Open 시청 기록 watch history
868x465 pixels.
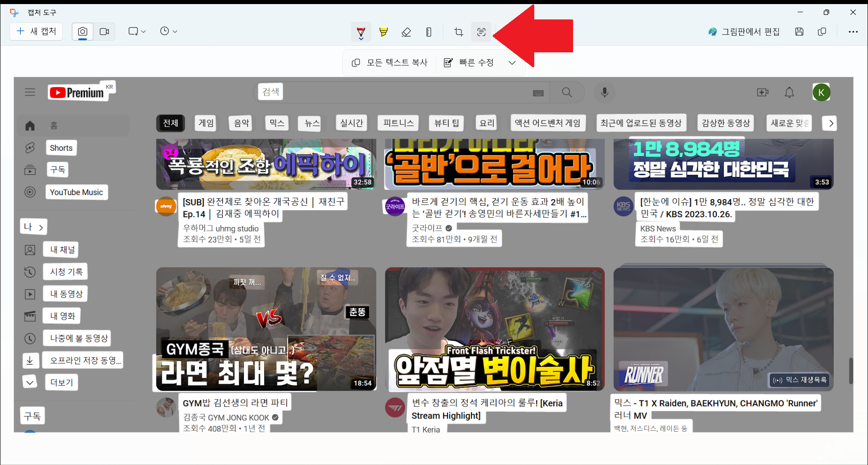point(66,272)
